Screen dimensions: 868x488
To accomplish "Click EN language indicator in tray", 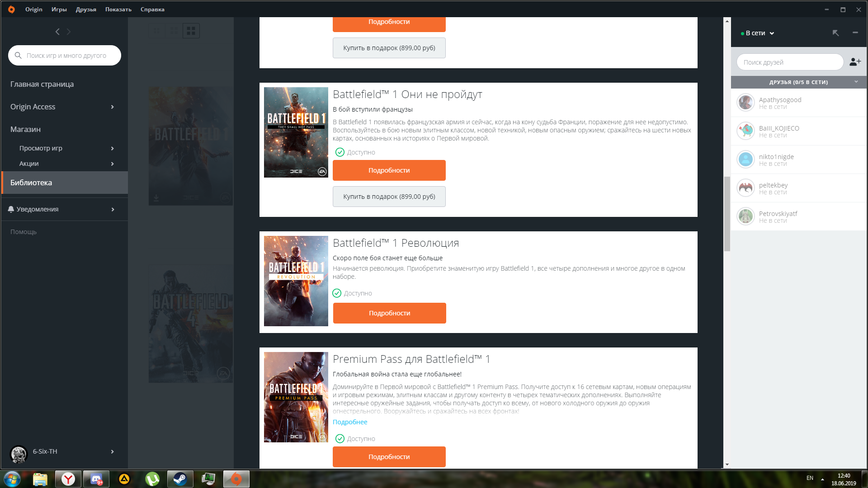I will tap(810, 478).
